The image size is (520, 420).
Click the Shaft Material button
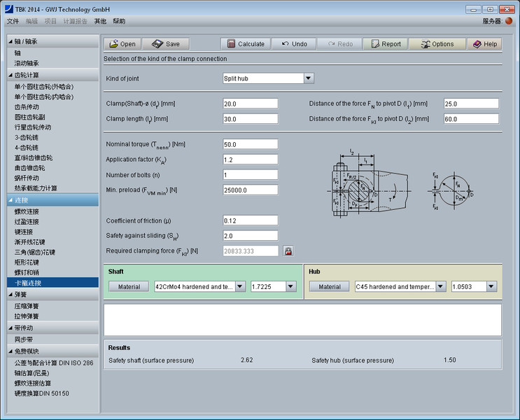pyautogui.click(x=129, y=286)
